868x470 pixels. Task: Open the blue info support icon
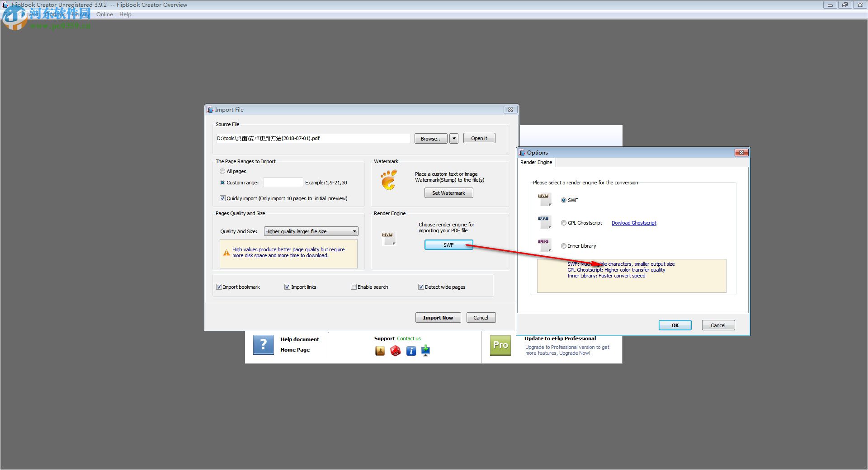[411, 351]
